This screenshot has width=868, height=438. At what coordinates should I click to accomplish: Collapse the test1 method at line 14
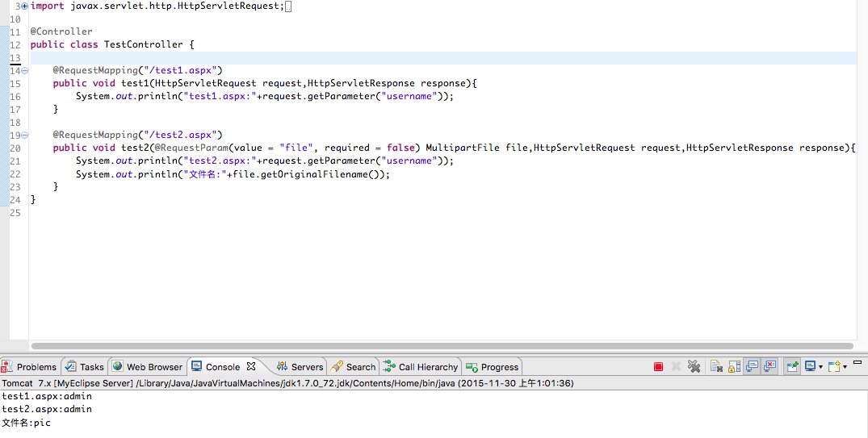pyautogui.click(x=24, y=71)
